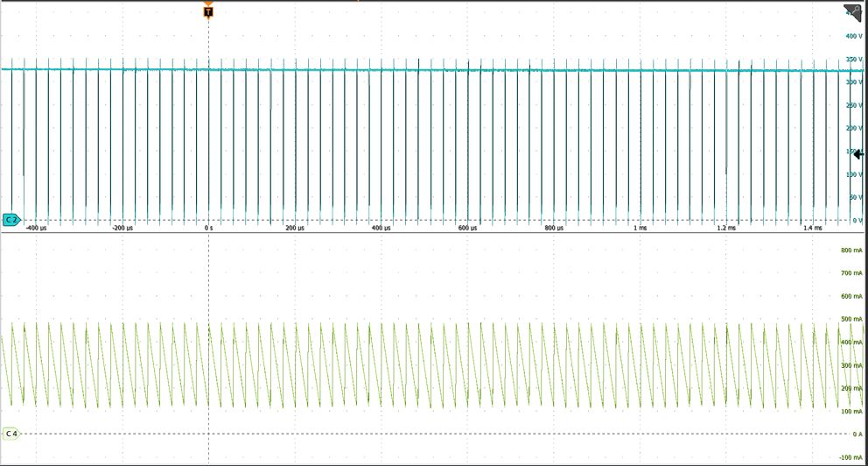Click the 350 V vertical scale label
The image size is (868, 466).
(852, 60)
